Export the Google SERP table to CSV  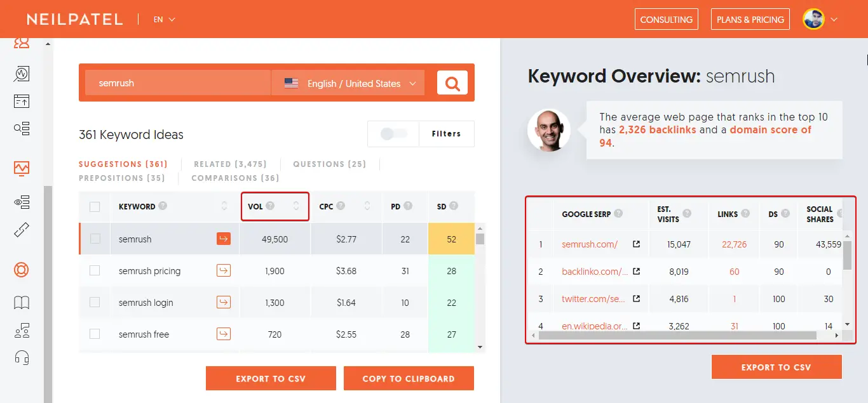pos(776,367)
